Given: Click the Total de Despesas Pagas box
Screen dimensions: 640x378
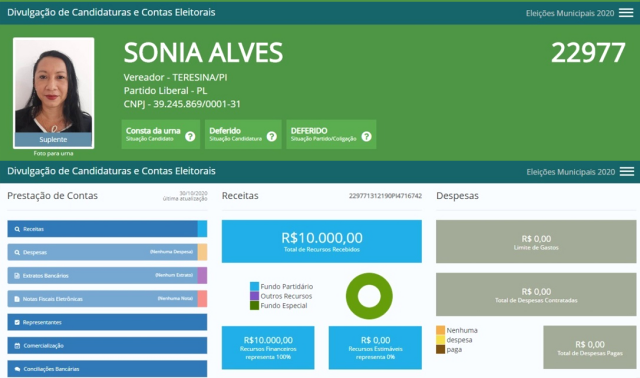Looking at the screenshot, I should point(590,347).
